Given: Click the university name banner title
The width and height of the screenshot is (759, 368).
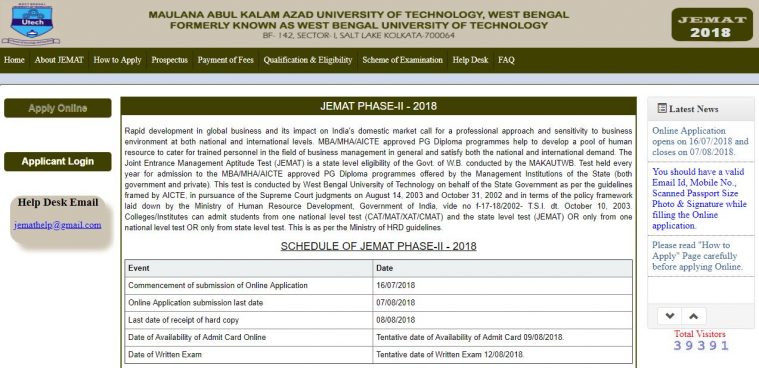Looking at the screenshot, I should click(x=359, y=20).
